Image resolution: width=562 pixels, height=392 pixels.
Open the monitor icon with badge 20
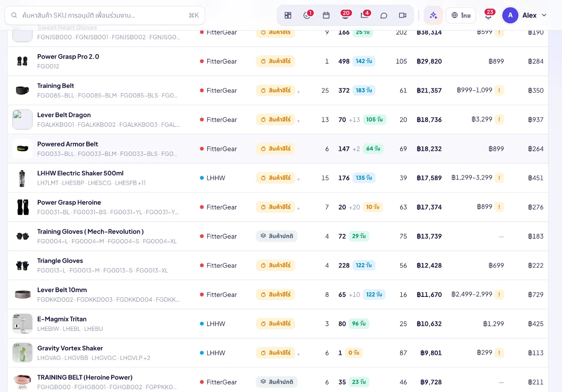[x=345, y=15]
